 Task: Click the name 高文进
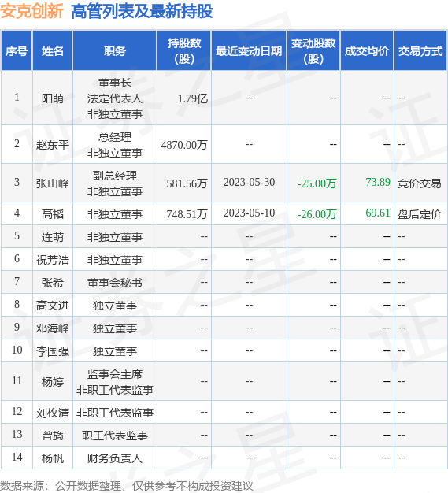(x=53, y=306)
